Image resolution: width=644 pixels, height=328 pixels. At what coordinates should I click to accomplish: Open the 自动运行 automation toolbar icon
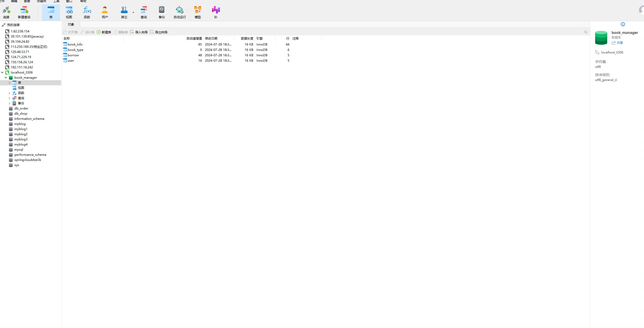(x=180, y=12)
